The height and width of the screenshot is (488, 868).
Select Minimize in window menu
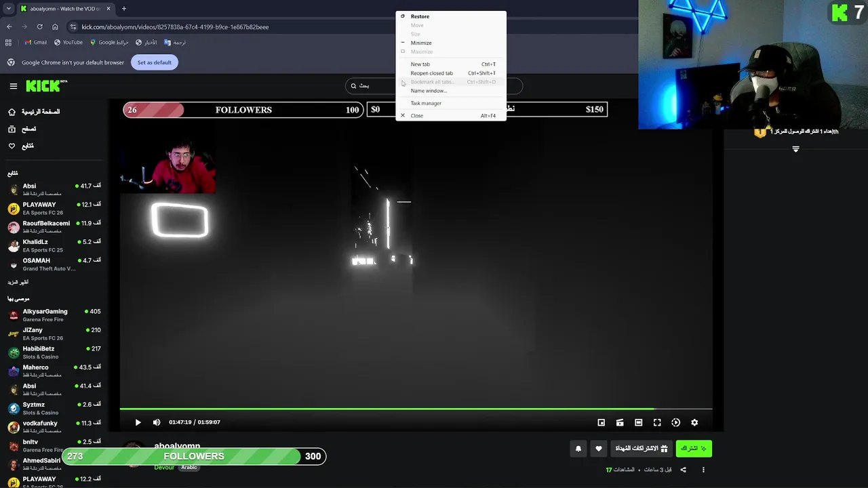[450, 43]
